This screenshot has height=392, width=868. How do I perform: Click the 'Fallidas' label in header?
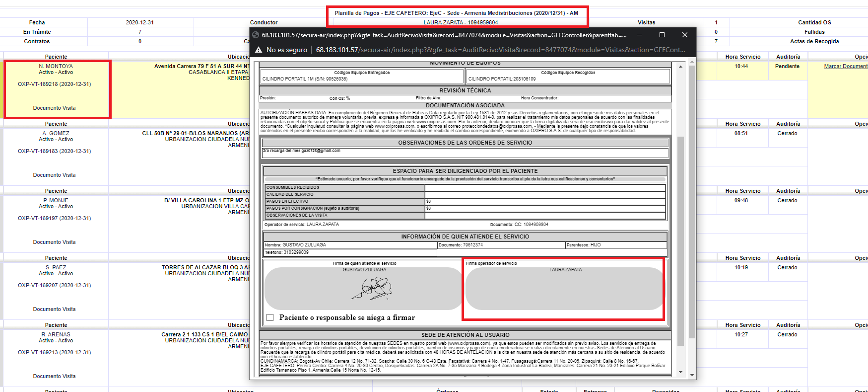click(x=814, y=32)
